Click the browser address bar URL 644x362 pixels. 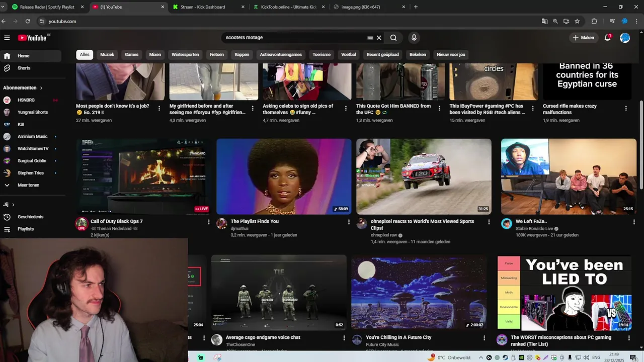pos(62,21)
